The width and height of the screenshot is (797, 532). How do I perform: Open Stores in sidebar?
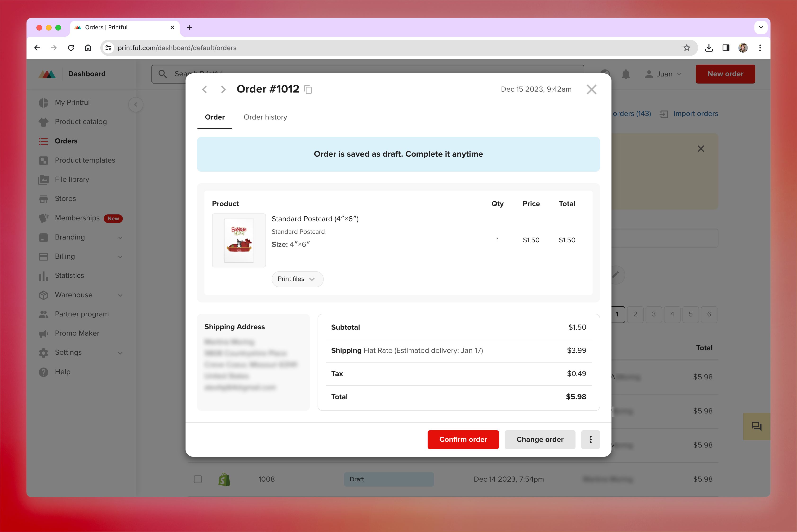65,199
